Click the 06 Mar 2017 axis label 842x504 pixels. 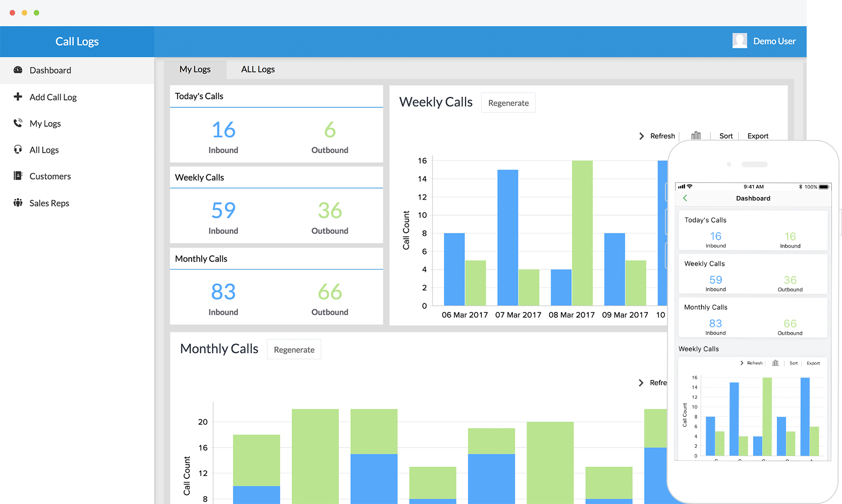[x=465, y=315]
